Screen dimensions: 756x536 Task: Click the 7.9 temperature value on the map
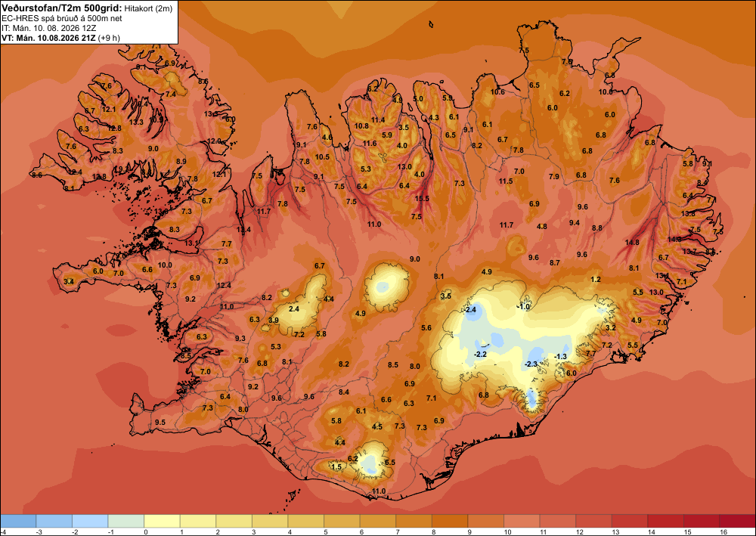point(554,177)
